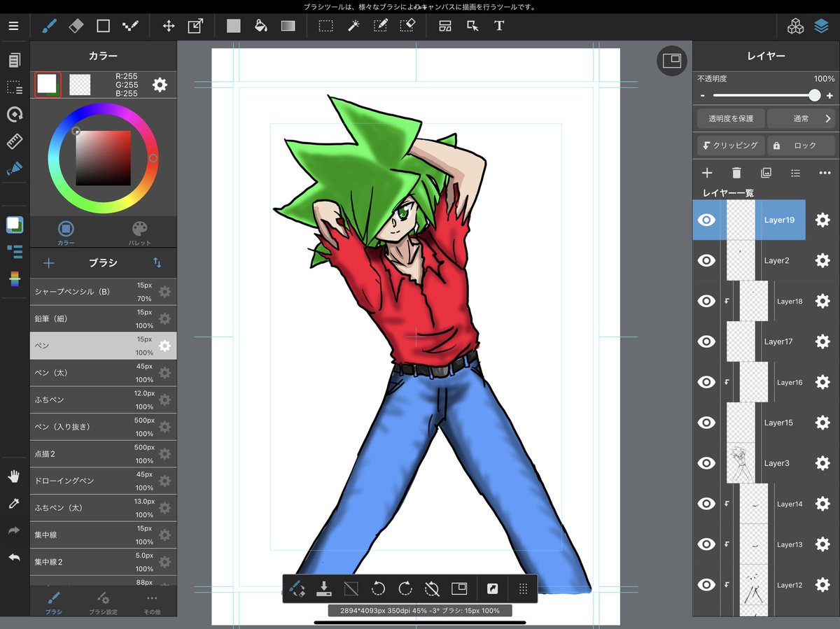Image resolution: width=840 pixels, height=629 pixels.
Task: Click the save icon in bottom toolbar
Action: pos(323,588)
